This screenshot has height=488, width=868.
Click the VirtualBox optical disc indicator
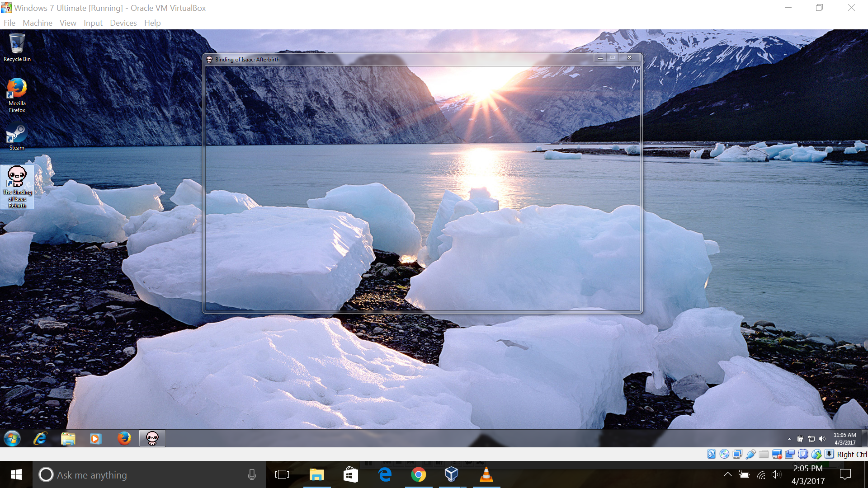pyautogui.click(x=724, y=454)
